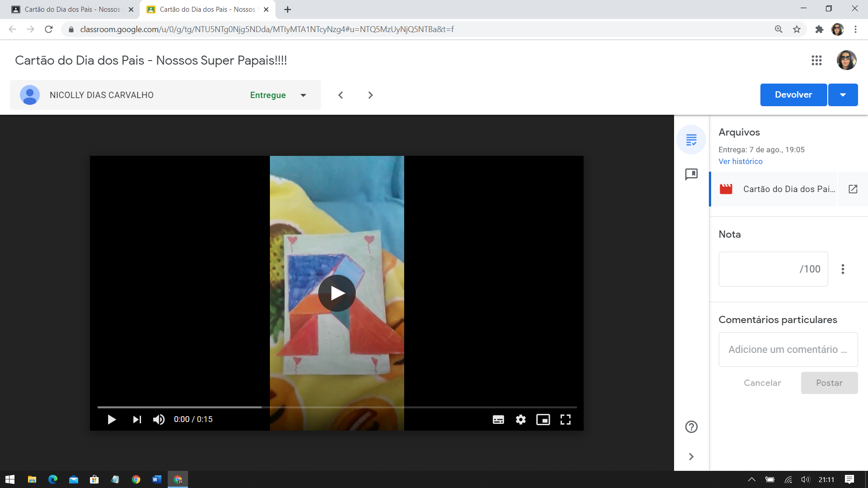Open the Google apps grid

[x=816, y=61]
